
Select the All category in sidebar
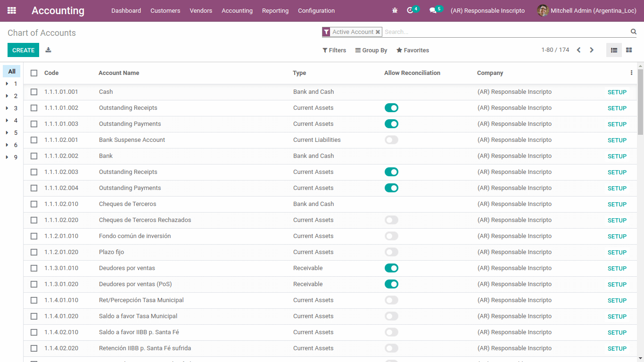[x=12, y=72]
